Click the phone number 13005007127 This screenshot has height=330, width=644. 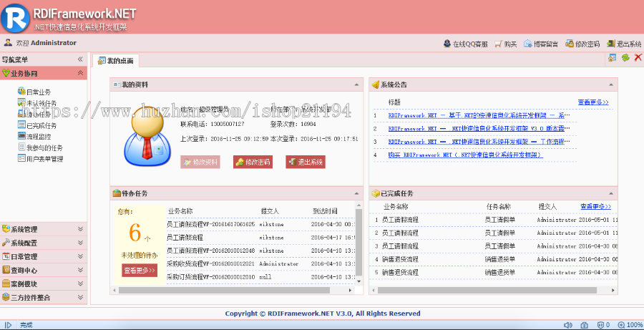pyautogui.click(x=227, y=124)
